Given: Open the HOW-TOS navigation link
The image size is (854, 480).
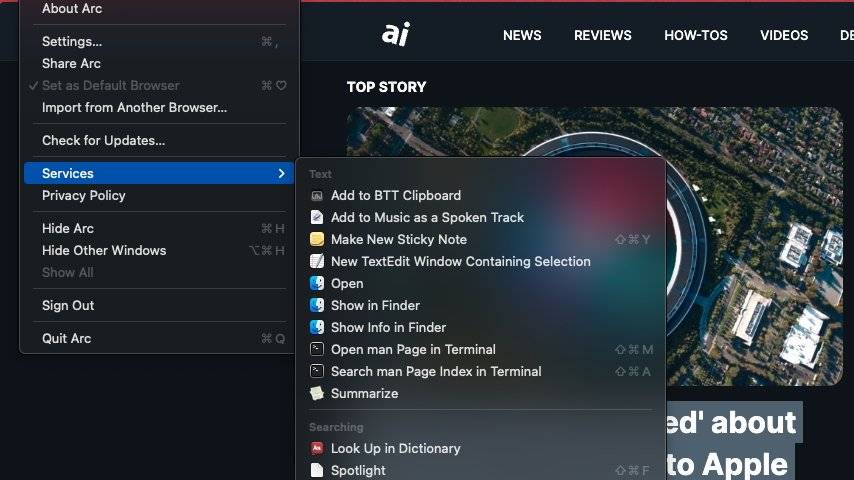Looking at the screenshot, I should pyautogui.click(x=694, y=35).
